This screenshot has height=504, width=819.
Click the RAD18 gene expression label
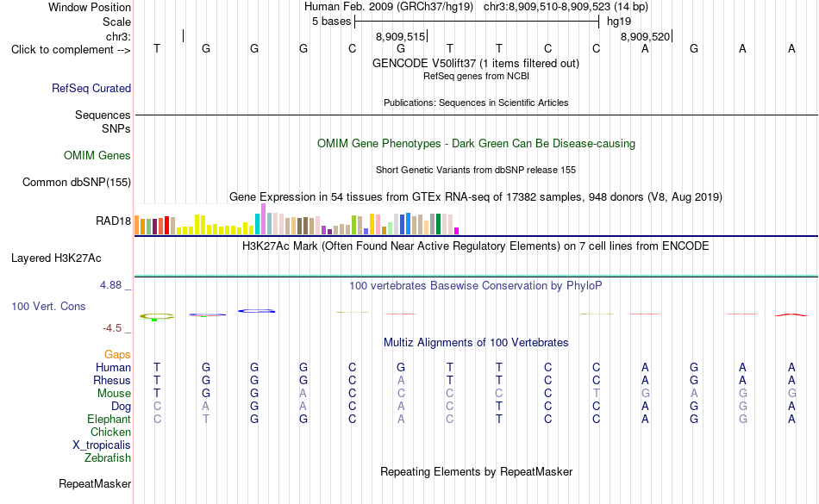(x=113, y=221)
